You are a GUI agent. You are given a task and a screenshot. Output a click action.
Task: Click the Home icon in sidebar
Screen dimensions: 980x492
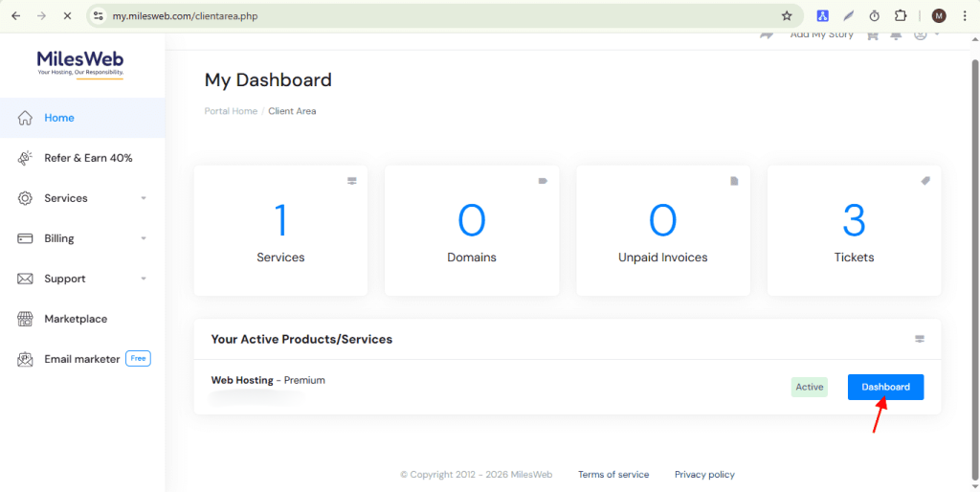[x=26, y=118]
